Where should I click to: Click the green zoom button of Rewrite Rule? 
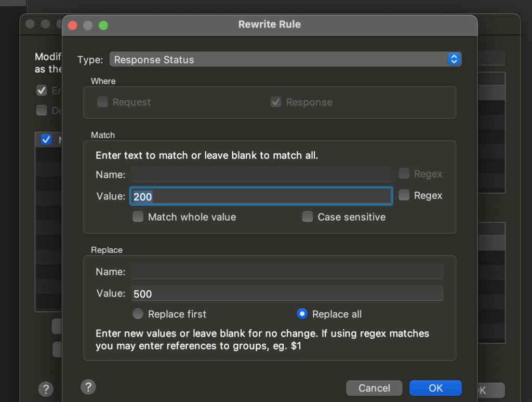(103, 25)
